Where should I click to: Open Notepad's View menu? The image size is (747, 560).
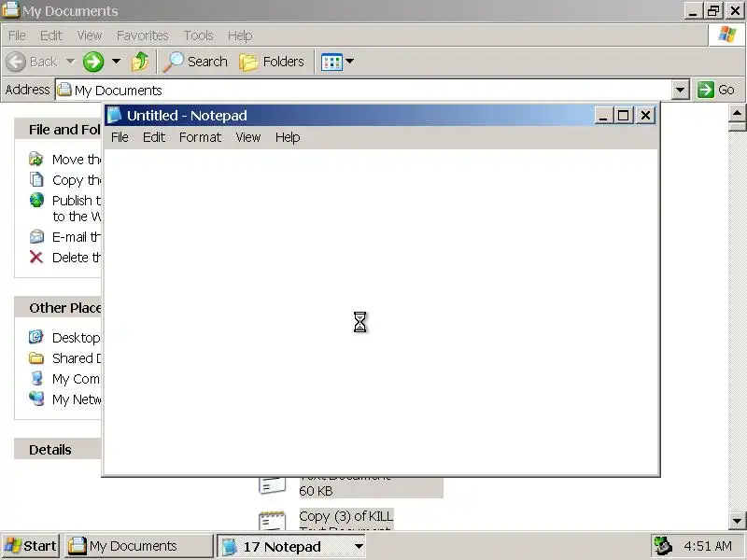(248, 137)
